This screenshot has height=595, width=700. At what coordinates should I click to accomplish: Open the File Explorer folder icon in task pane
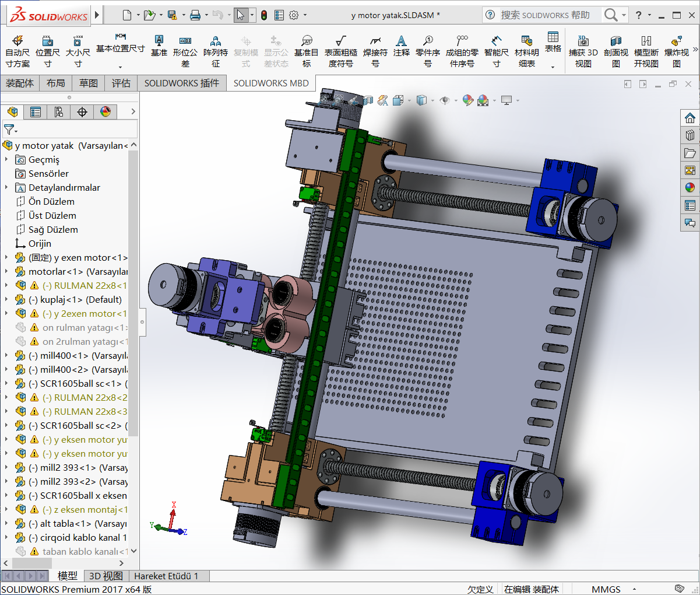[690, 153]
